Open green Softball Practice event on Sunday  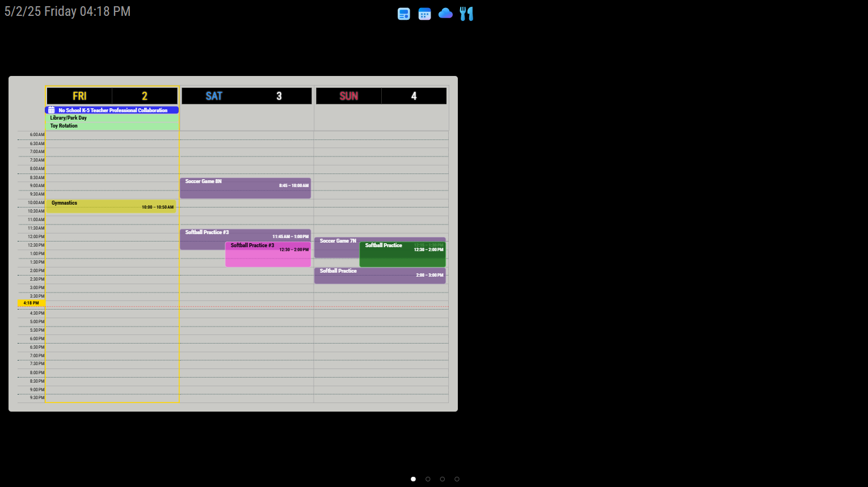[403, 255]
